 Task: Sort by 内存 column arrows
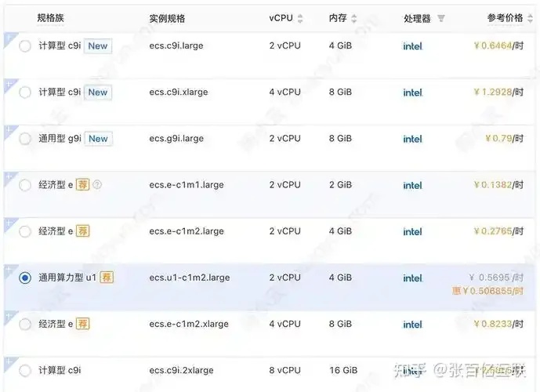(x=354, y=19)
